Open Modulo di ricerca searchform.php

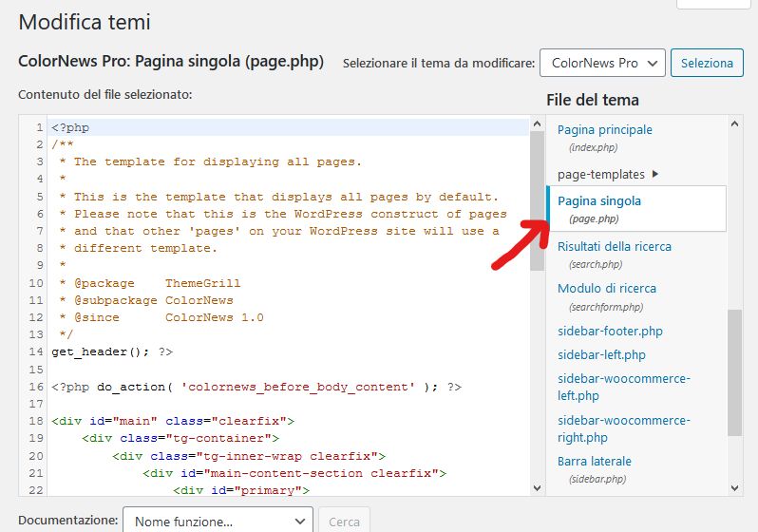tap(607, 297)
